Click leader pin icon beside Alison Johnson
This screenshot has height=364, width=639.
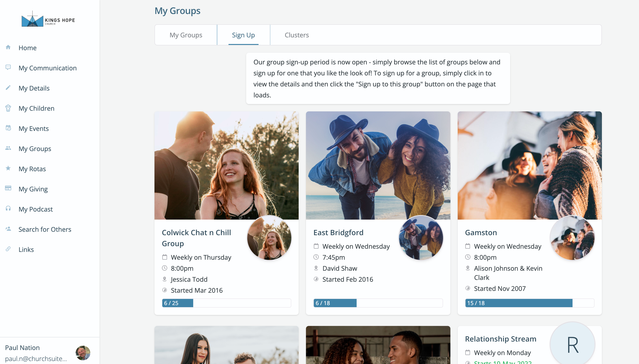[468, 268]
